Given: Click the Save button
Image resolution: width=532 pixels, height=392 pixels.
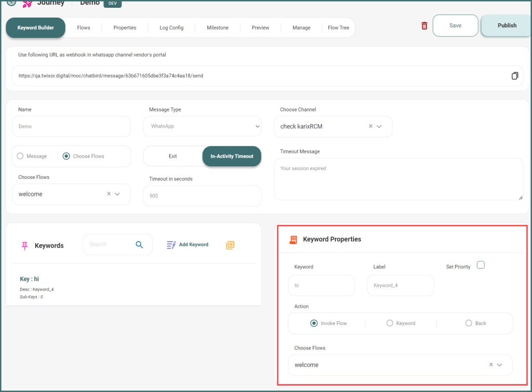Looking at the screenshot, I should pyautogui.click(x=455, y=25).
